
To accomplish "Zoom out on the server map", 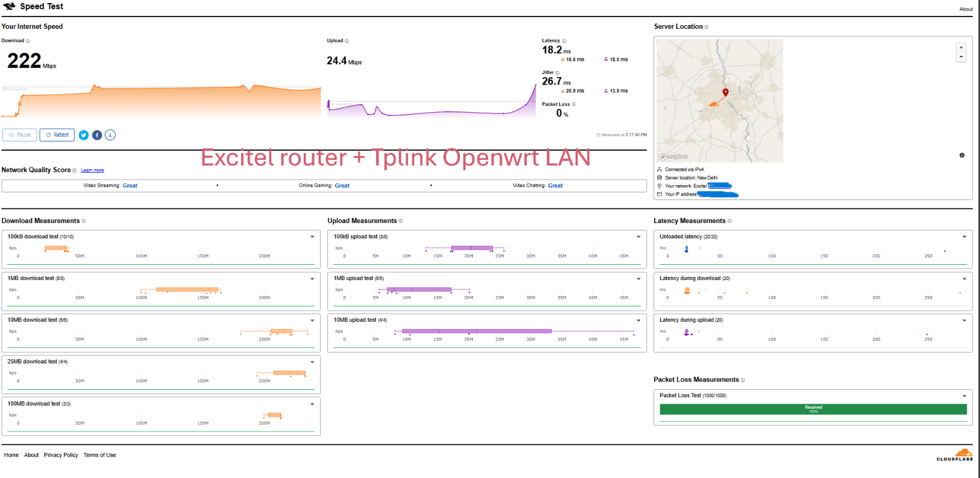I will pyautogui.click(x=961, y=56).
